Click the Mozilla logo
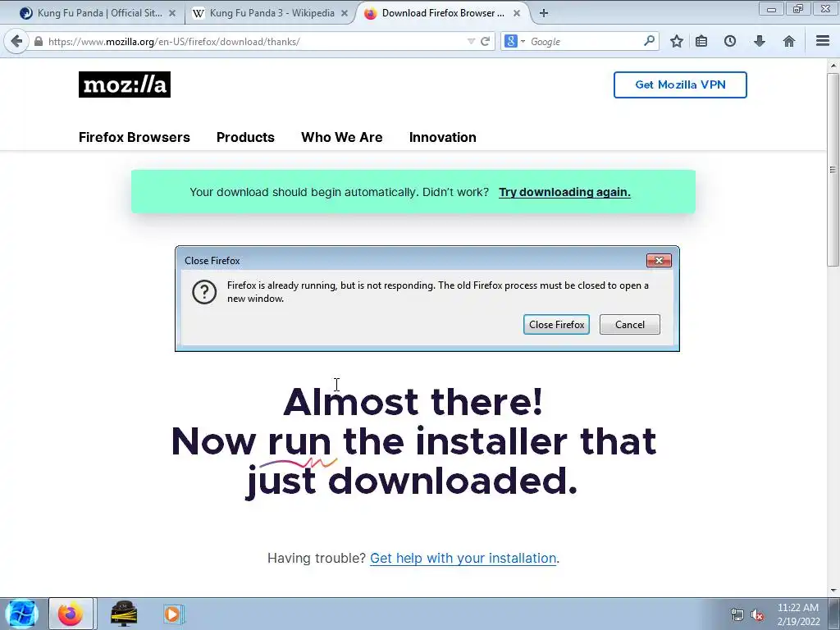This screenshot has width=840, height=630. click(x=125, y=84)
